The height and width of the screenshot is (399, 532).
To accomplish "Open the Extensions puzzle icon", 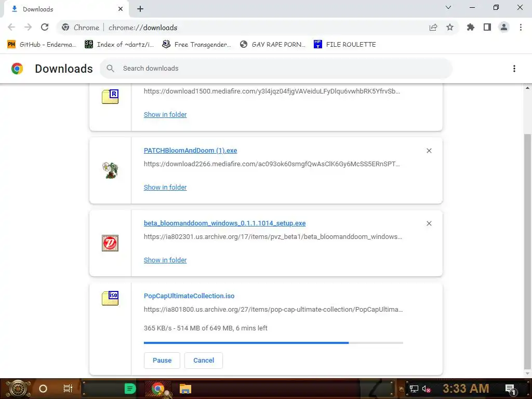I will (471, 27).
